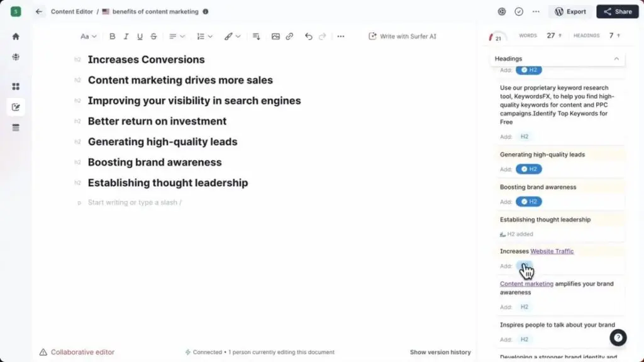Go to Home in the left sidebar
Viewport: 644px width, 362px height.
(16, 36)
